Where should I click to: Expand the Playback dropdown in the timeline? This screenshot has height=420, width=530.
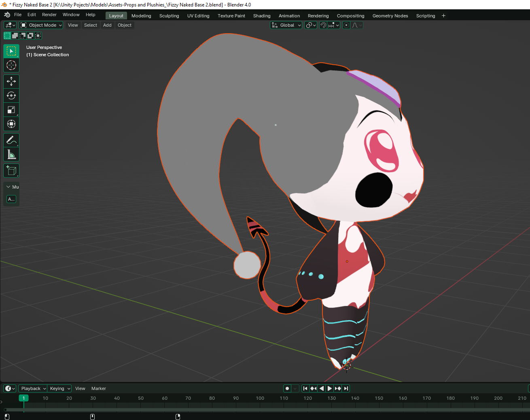click(33, 388)
